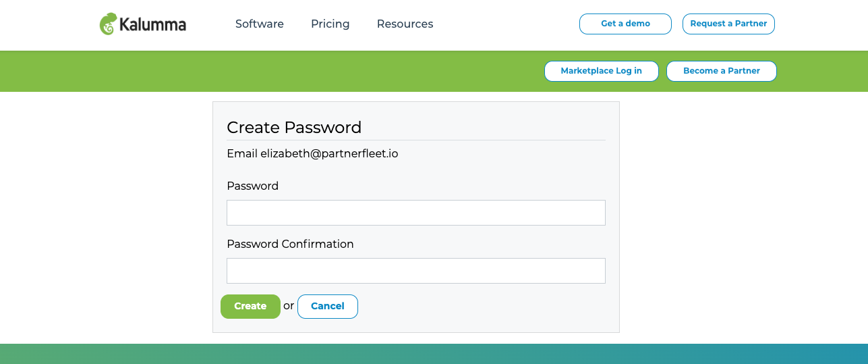Click the email address elizabeth@partnerfleet.io
This screenshot has height=364, width=868.
[x=329, y=154]
